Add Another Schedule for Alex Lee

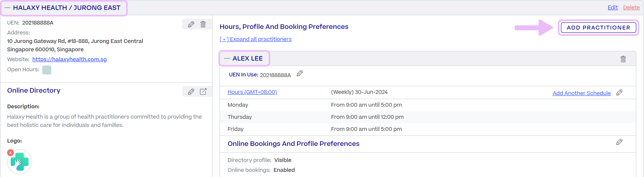coord(582,93)
